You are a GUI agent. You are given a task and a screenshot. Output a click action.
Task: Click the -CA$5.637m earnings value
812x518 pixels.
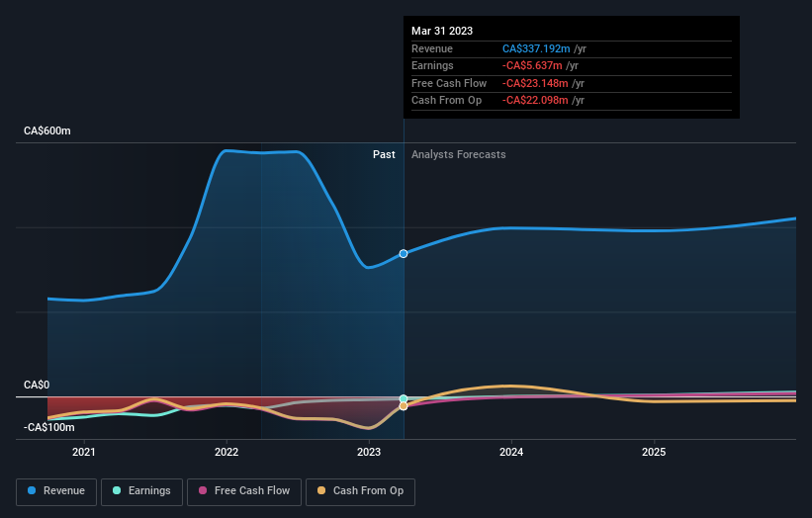tap(532, 65)
